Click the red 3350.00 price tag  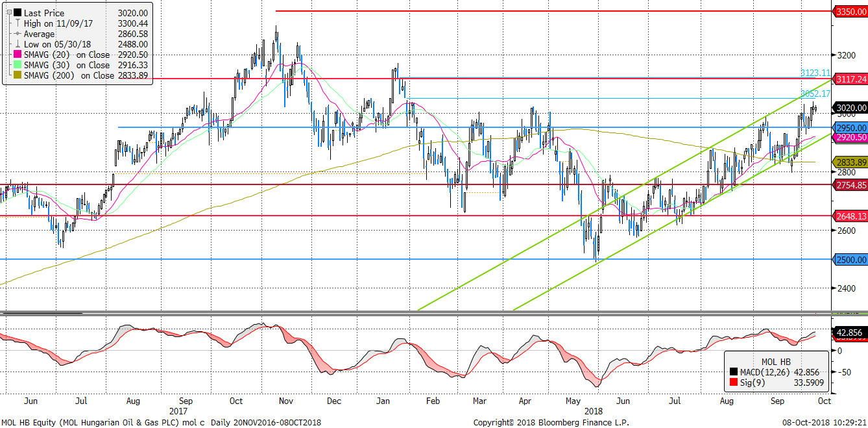(850, 12)
